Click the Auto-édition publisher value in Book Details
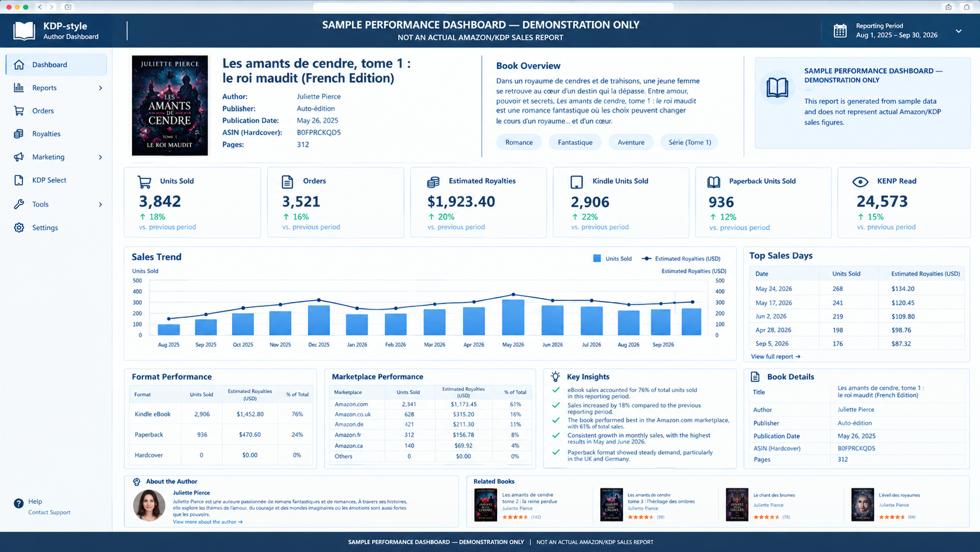Screen dimensions: 980x552 855,423
